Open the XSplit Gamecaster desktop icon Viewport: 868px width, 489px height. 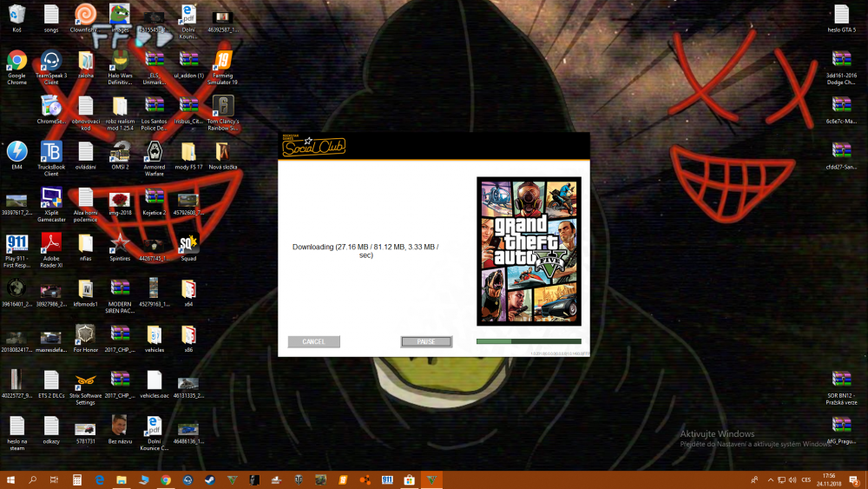(51, 204)
